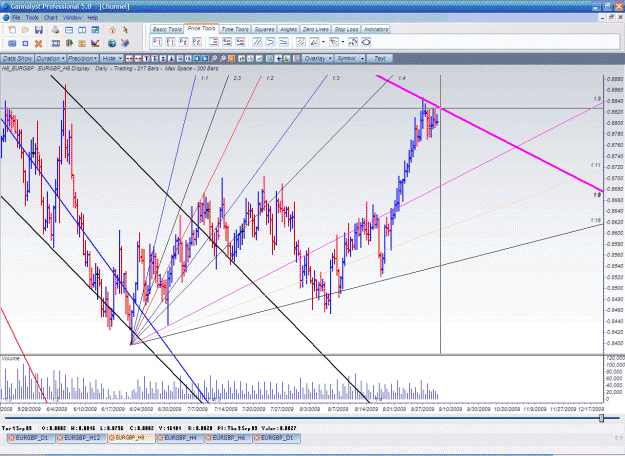This screenshot has width=625, height=456.
Task: Click the 6/24/2009 date axis label
Action: point(141,409)
